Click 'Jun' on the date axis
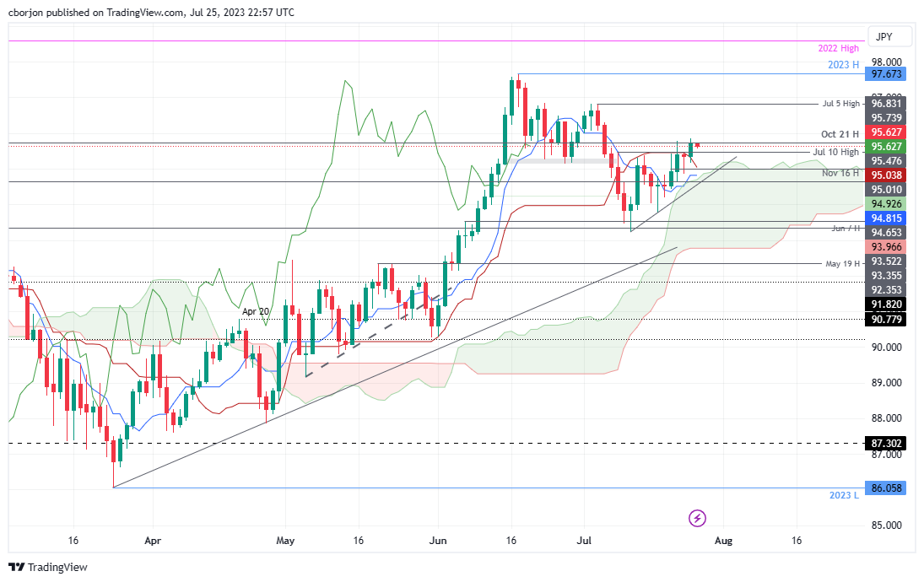Image resolution: width=924 pixels, height=582 pixels. (x=437, y=540)
